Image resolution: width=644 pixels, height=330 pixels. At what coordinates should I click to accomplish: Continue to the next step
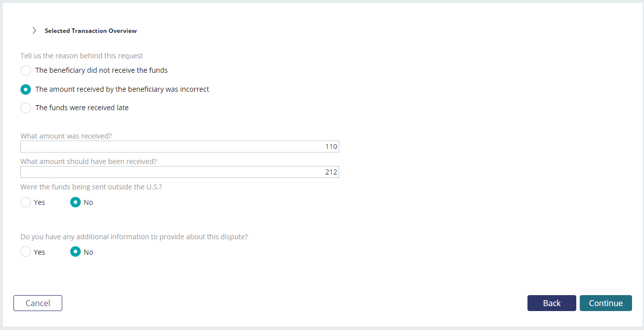606,303
